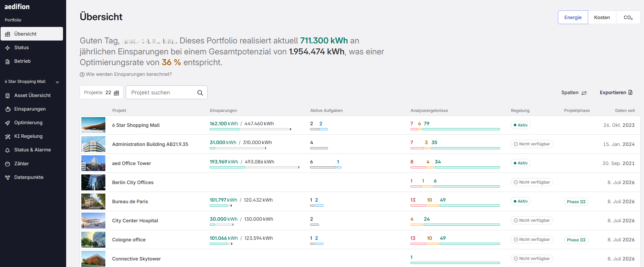Click the aed Office Tower savings progress bar
644x267 pixels.
(254, 167)
